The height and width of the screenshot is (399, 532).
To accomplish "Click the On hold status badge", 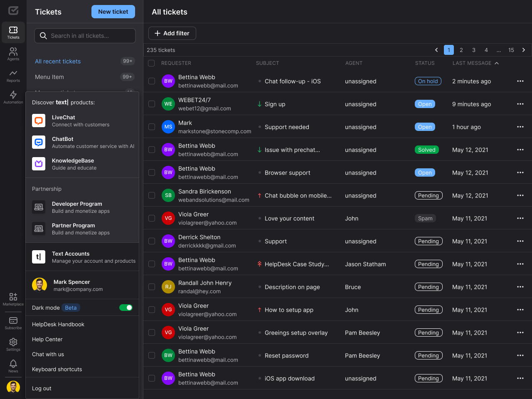I will point(428,81).
